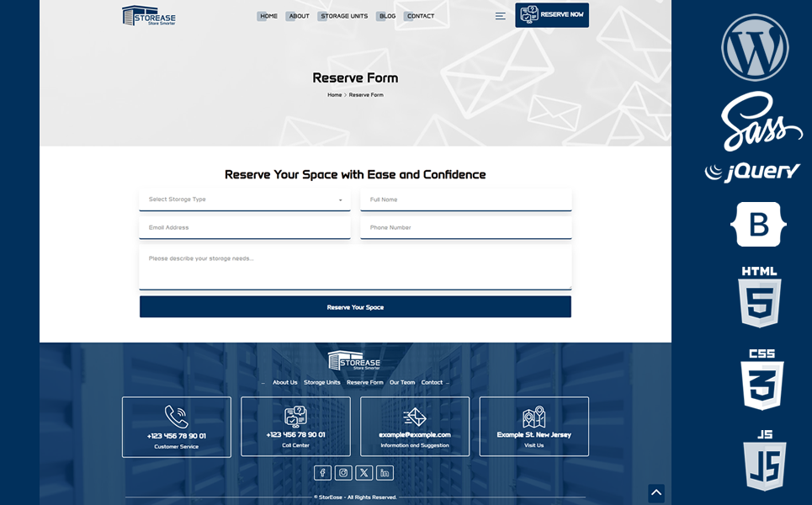Viewport: 812px width, 505px height.
Task: Focus the storage needs description textarea
Action: pyautogui.click(x=355, y=268)
